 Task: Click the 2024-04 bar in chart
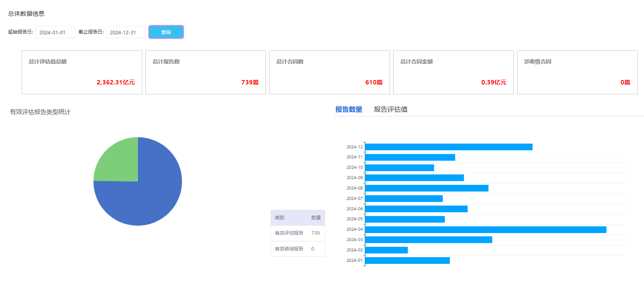485,230
